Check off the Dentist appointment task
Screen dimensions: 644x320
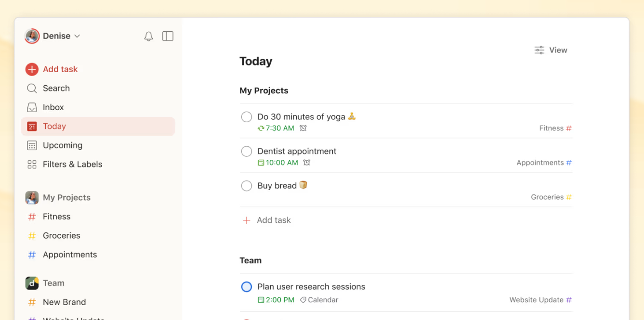click(x=247, y=152)
